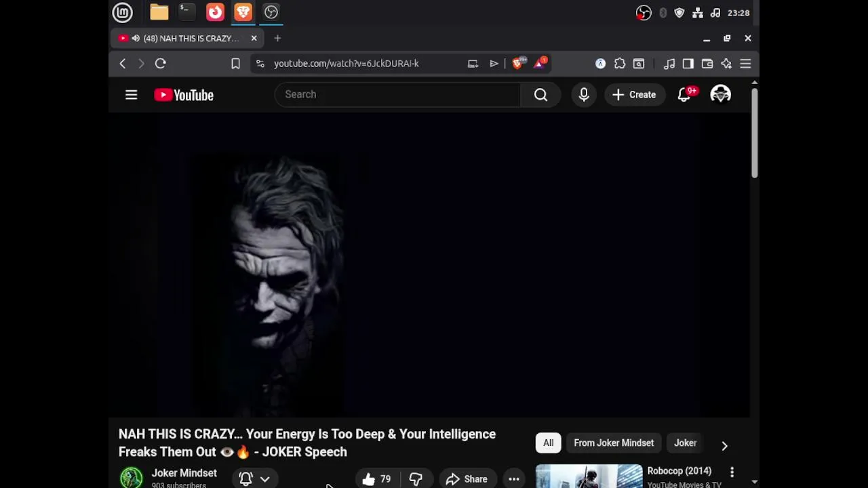The image size is (868, 488).
Task: Switch to OBS Studio in the panel
Action: coord(271,12)
